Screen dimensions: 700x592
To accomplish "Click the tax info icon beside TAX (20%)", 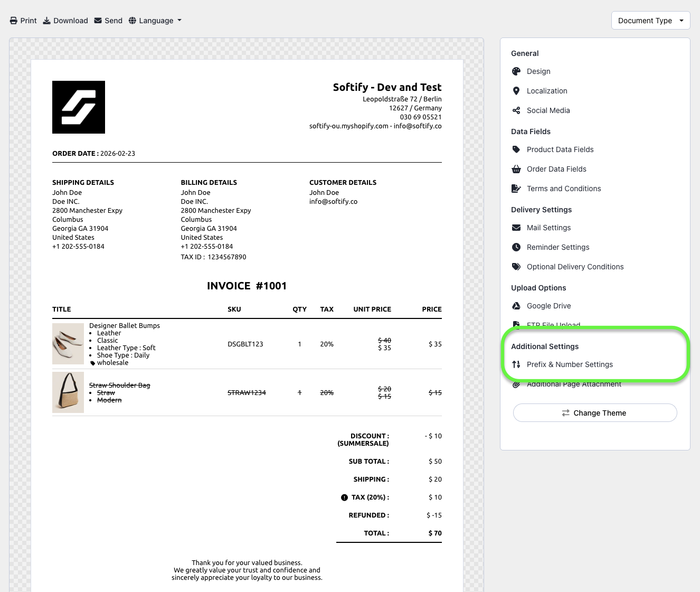I will 344,497.
